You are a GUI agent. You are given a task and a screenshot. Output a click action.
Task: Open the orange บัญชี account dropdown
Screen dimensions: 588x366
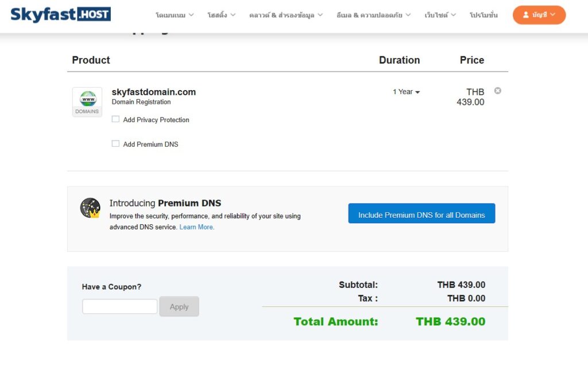point(539,15)
